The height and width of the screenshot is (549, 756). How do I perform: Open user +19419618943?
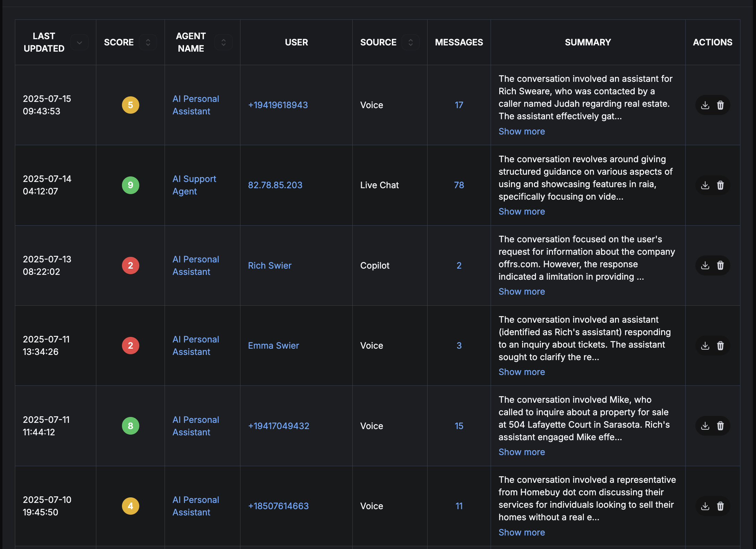click(x=278, y=105)
